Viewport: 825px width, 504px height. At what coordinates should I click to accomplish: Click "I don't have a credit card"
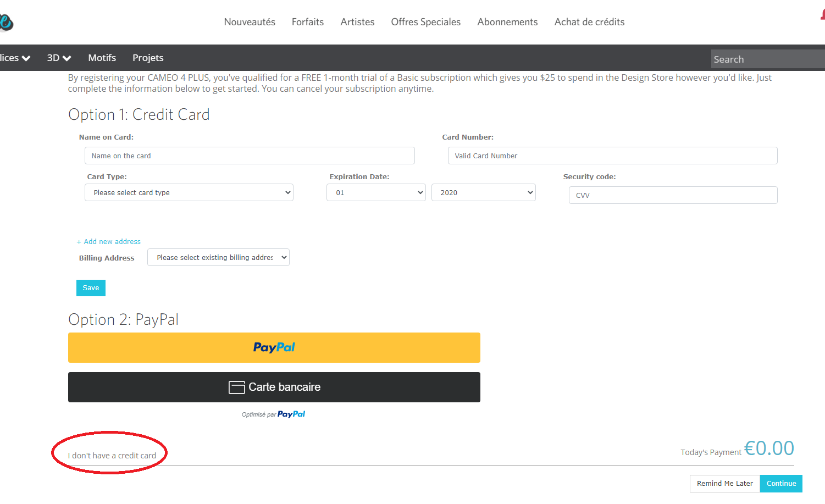(x=112, y=456)
